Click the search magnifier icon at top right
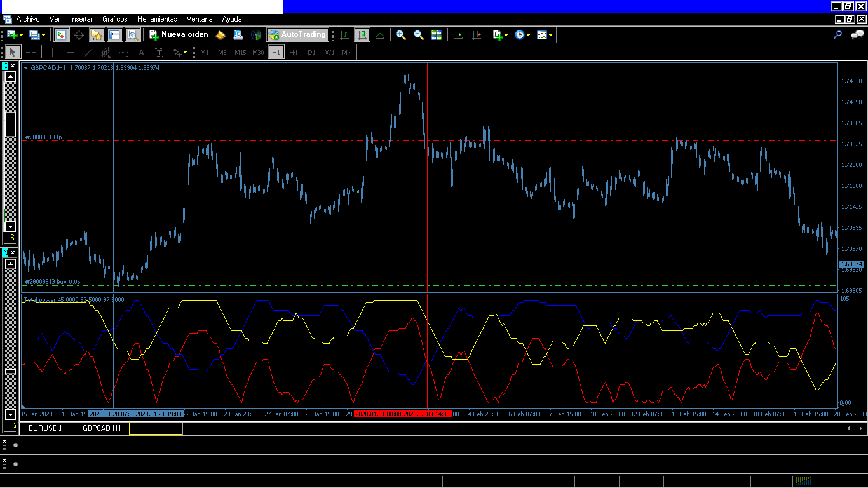Viewport: 868px width, 488px height. pos(838,35)
